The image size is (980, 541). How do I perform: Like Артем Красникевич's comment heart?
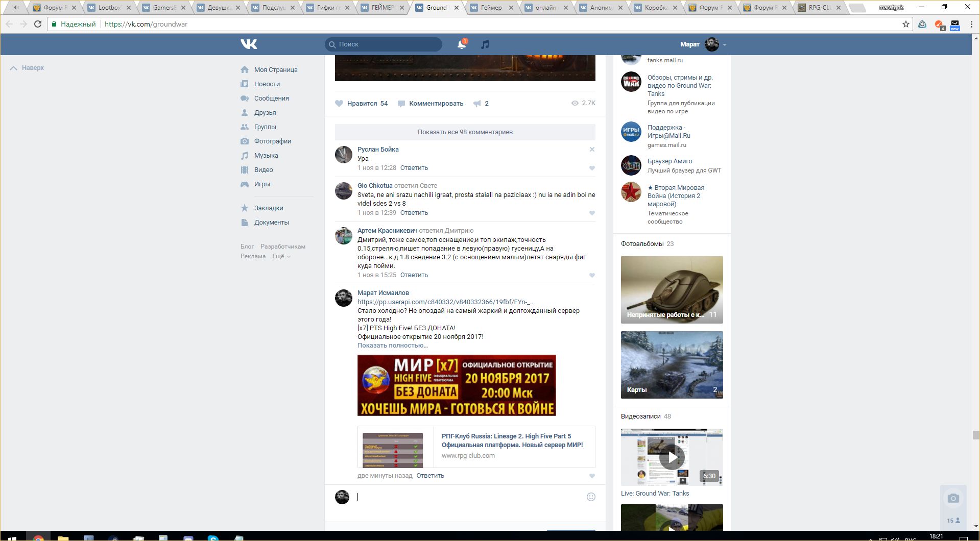pos(592,276)
